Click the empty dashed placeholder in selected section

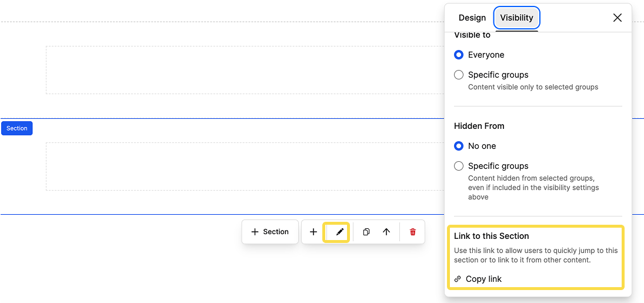(x=245, y=167)
